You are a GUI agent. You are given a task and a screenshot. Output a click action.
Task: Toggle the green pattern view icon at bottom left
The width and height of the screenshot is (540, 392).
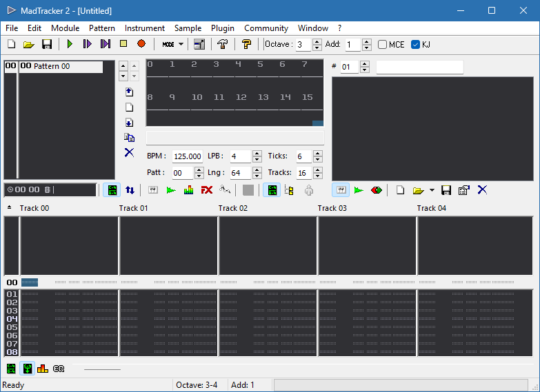point(11,369)
